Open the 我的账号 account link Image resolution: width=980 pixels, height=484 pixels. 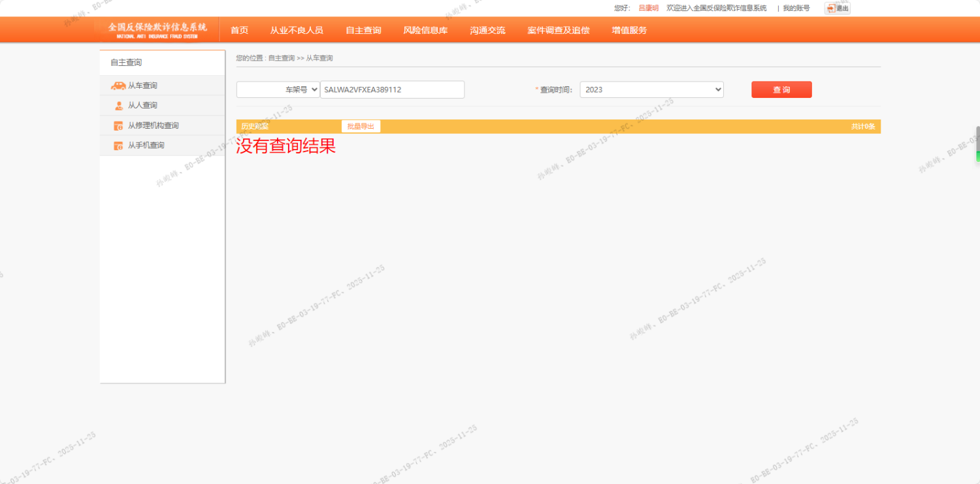(796, 8)
